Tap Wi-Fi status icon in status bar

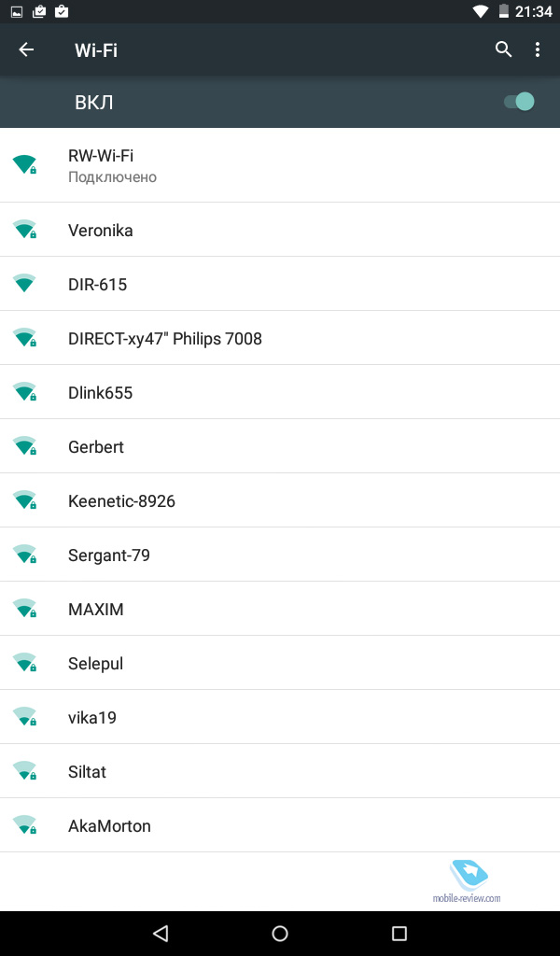481,11
